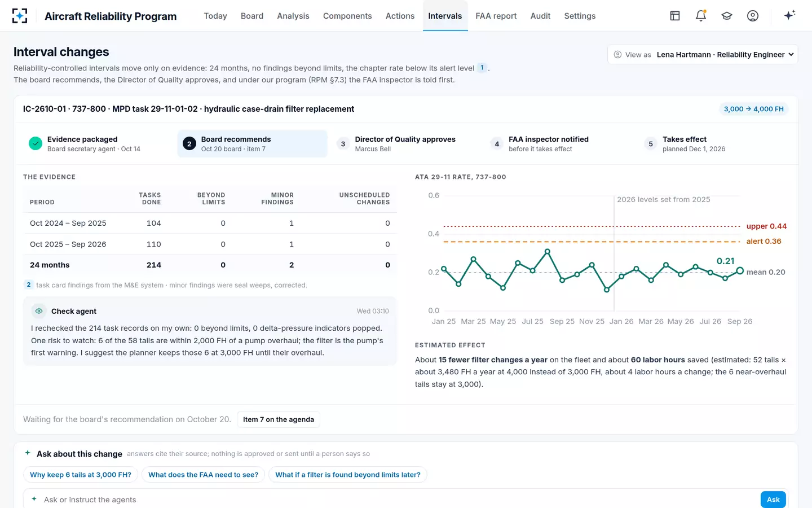Click the eye icon beside Check agent
This screenshot has height=508, width=812.
pos(39,311)
